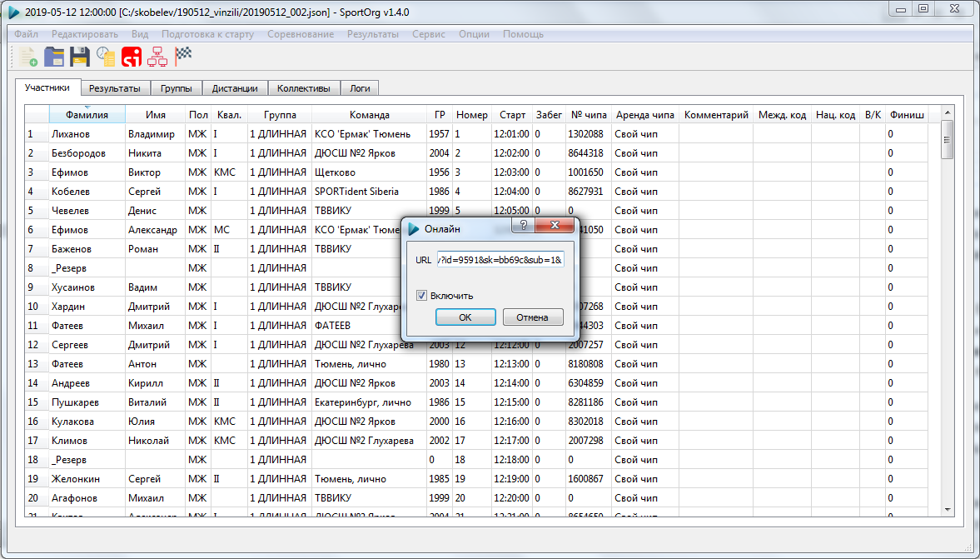Select row header number 17
The image size is (980, 559).
37,441
